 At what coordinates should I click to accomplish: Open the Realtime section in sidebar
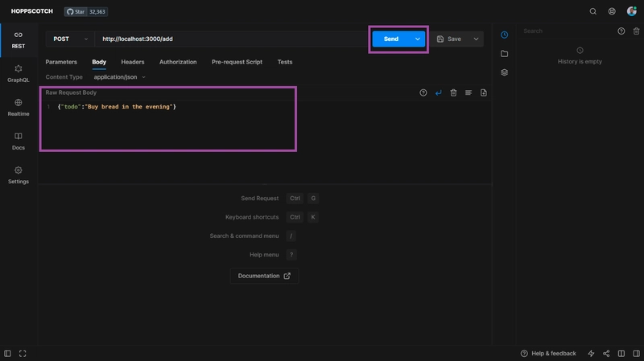pyautogui.click(x=19, y=108)
